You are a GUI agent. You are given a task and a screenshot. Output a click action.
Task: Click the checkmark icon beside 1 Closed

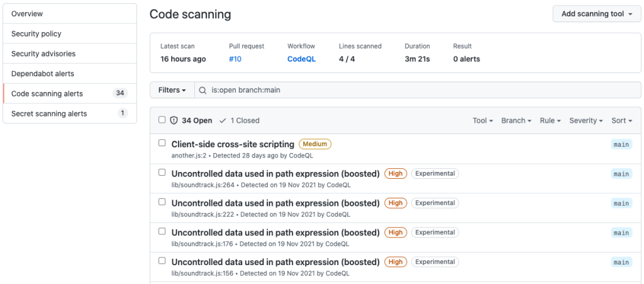click(223, 120)
